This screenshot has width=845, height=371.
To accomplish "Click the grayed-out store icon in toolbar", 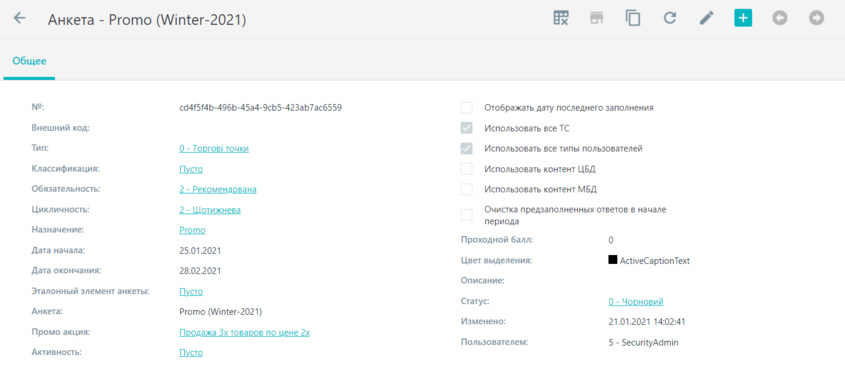I will pyautogui.click(x=596, y=18).
